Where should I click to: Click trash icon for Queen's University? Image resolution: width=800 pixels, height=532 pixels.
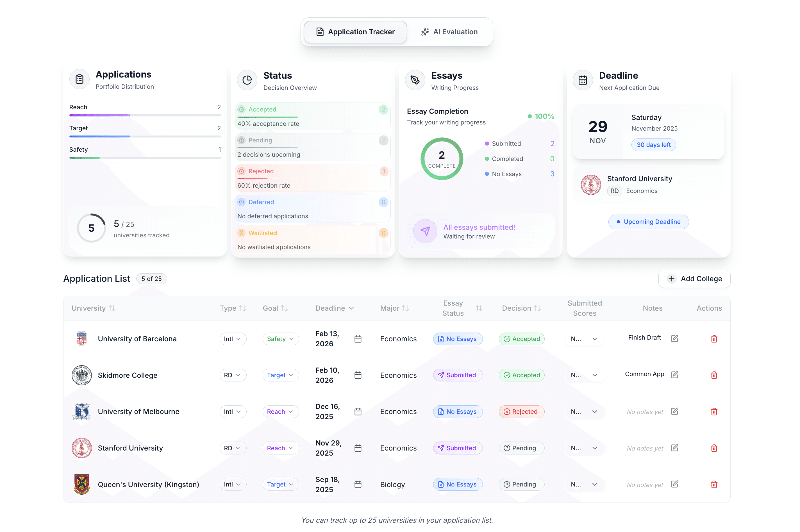713,485
